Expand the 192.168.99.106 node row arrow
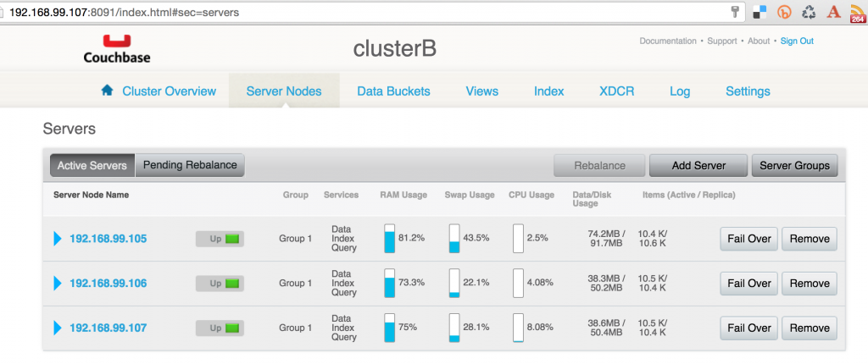 (x=58, y=283)
